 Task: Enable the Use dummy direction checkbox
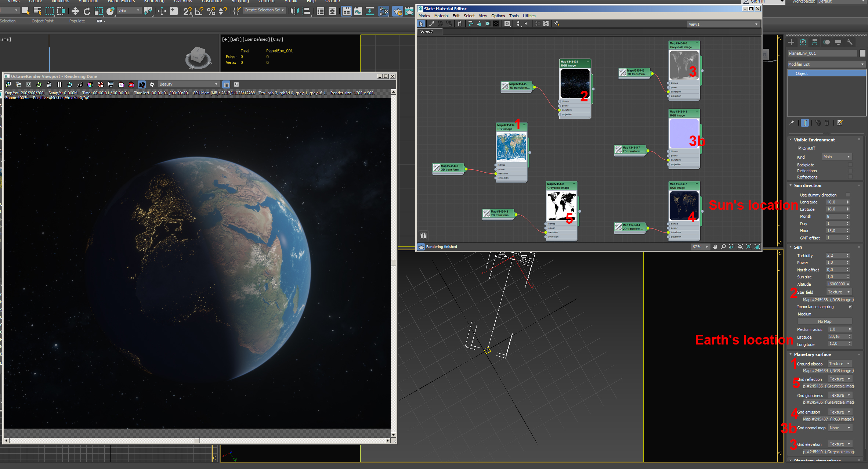click(x=847, y=195)
